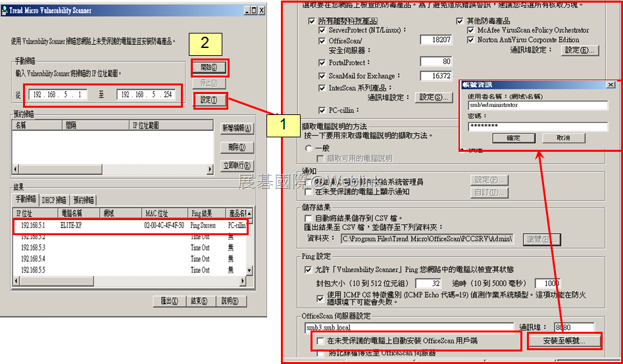Click down arrow of results list scrollbar

[249, 270]
